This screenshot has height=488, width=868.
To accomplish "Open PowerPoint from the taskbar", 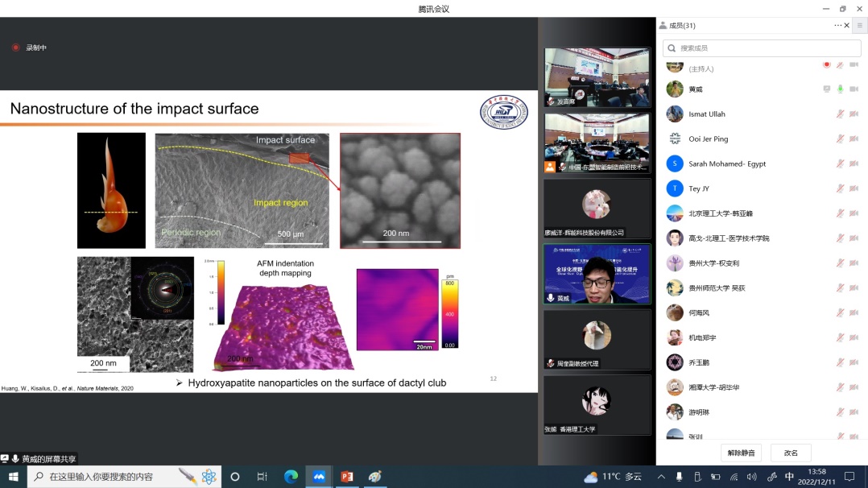I will (347, 477).
